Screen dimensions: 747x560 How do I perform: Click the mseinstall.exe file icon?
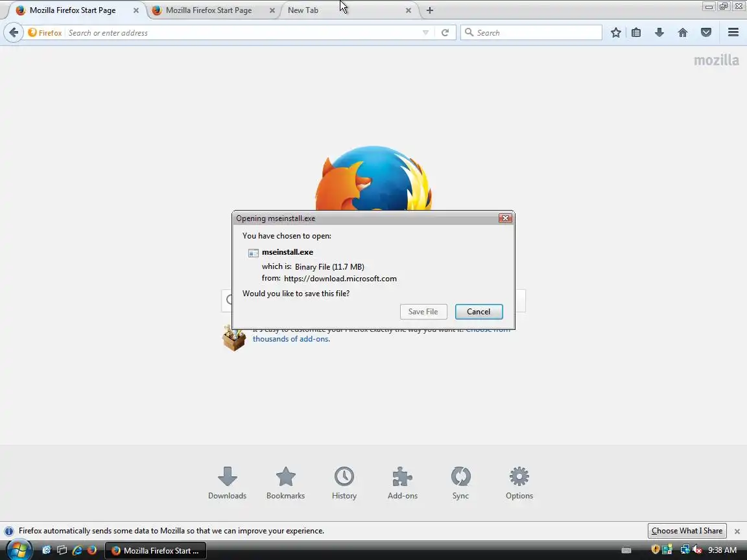coord(254,253)
